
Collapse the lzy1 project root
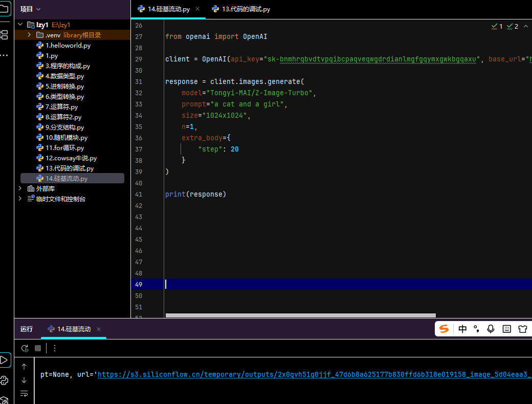(20, 25)
